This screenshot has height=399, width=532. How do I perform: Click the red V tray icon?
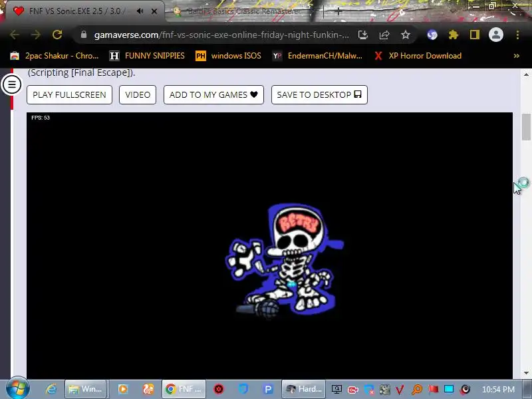[x=400, y=389]
